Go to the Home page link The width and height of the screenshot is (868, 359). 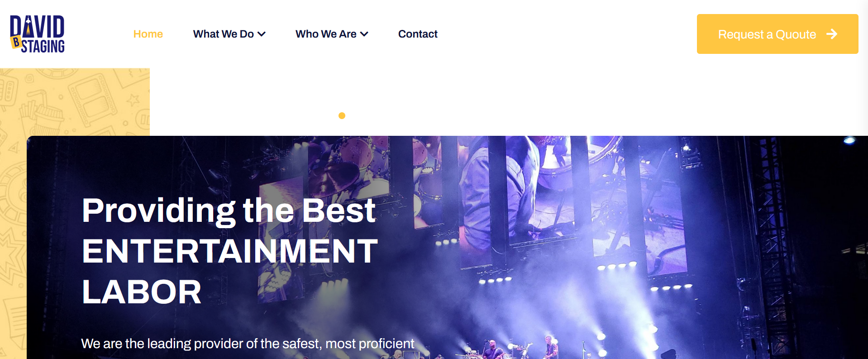[x=148, y=34]
